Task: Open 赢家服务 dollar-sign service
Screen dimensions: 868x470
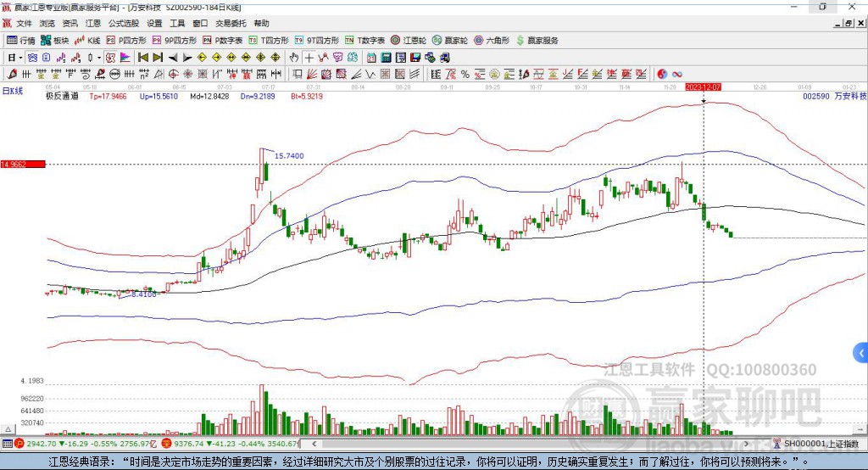Action: coord(537,41)
